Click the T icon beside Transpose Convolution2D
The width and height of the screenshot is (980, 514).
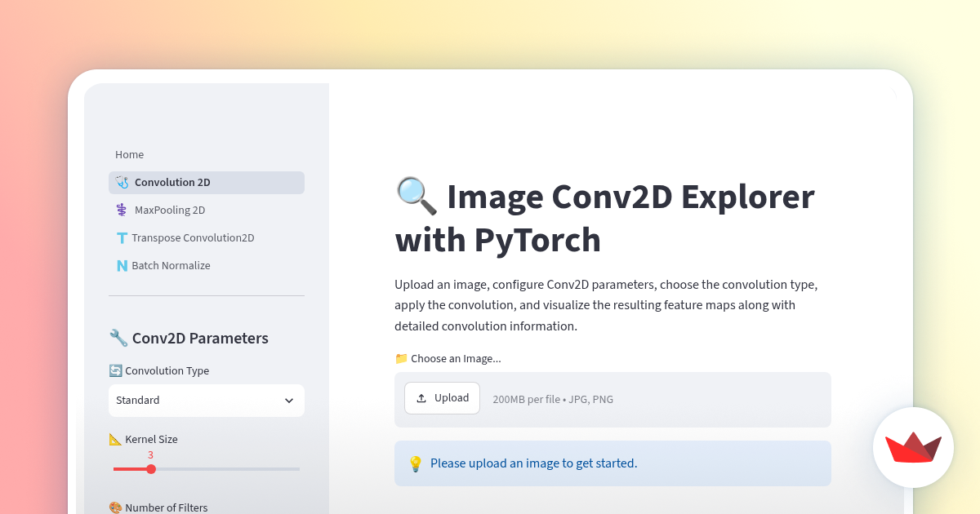pos(122,238)
